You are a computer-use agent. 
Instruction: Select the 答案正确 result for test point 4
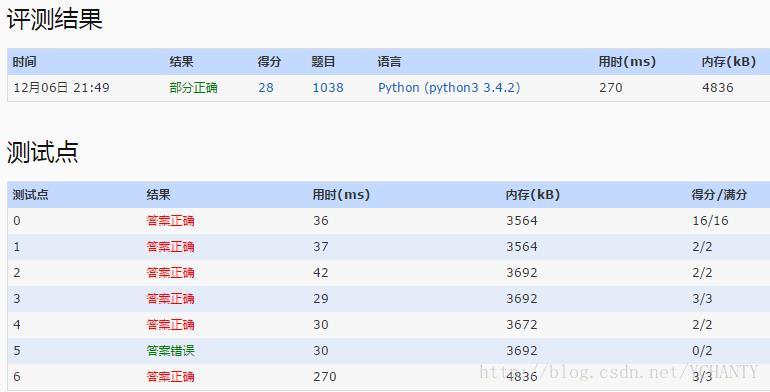pos(170,325)
